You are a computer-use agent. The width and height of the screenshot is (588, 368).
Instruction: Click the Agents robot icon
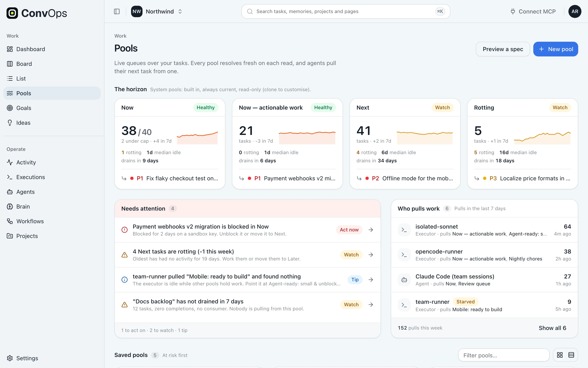tap(10, 192)
